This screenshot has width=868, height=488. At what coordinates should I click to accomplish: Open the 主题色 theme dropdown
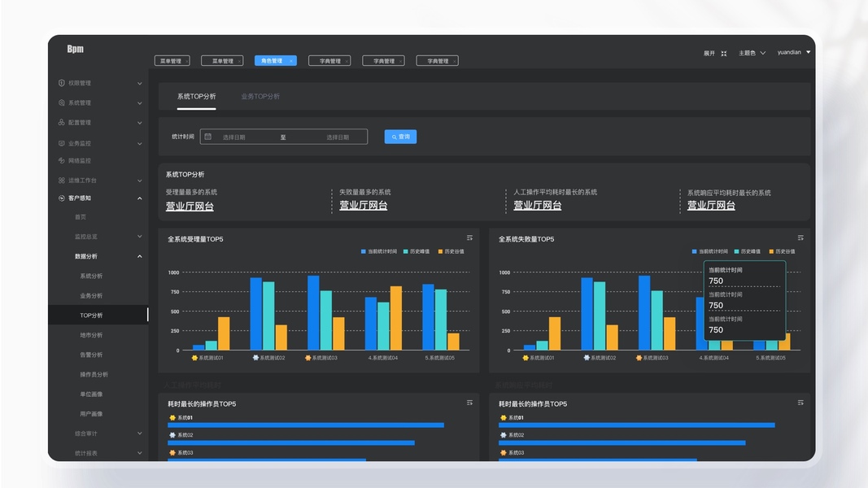click(752, 54)
